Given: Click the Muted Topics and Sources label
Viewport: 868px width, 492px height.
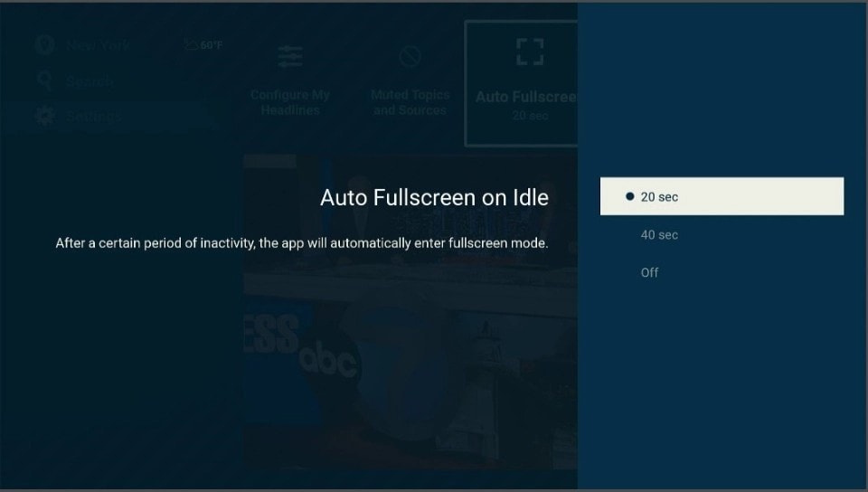Looking at the screenshot, I should coord(410,102).
